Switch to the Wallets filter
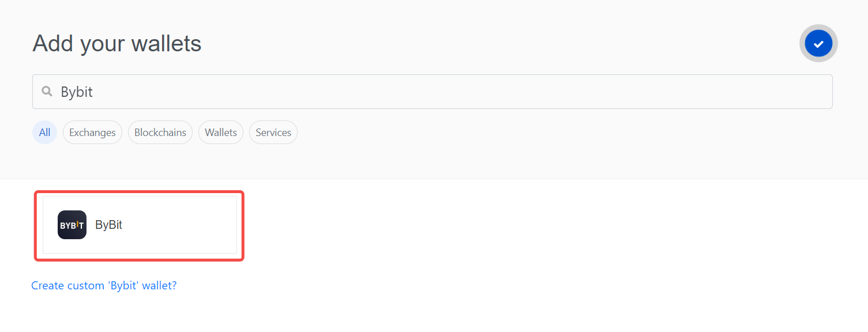Image resolution: width=868 pixels, height=332 pixels. click(221, 133)
